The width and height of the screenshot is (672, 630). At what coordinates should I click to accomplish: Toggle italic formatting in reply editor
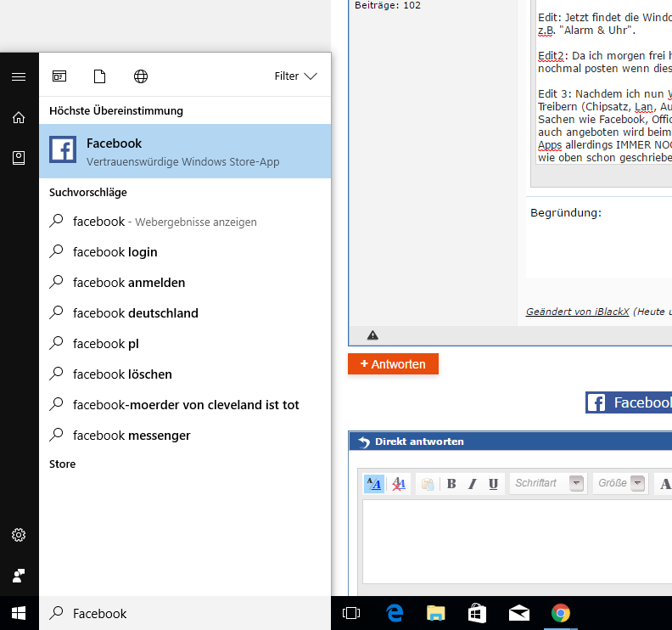pos(473,484)
